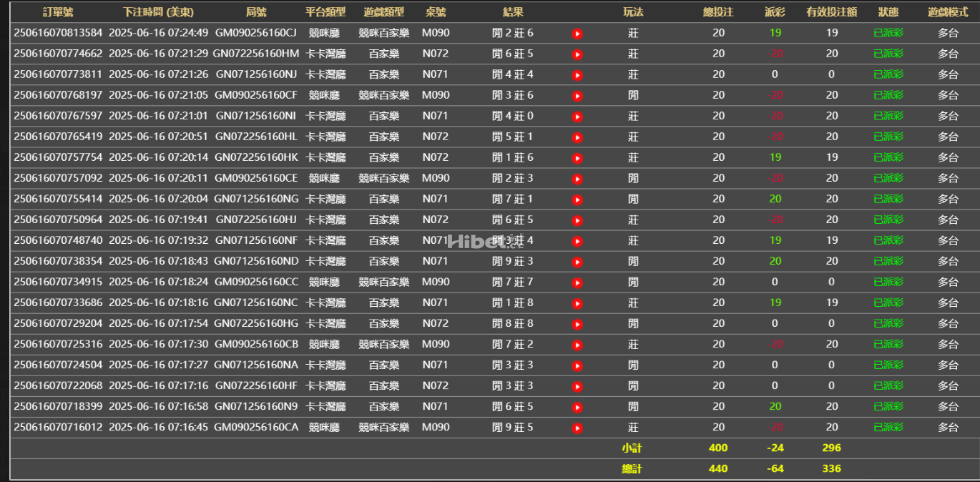Sort records by the 派彩 column

coord(774,11)
